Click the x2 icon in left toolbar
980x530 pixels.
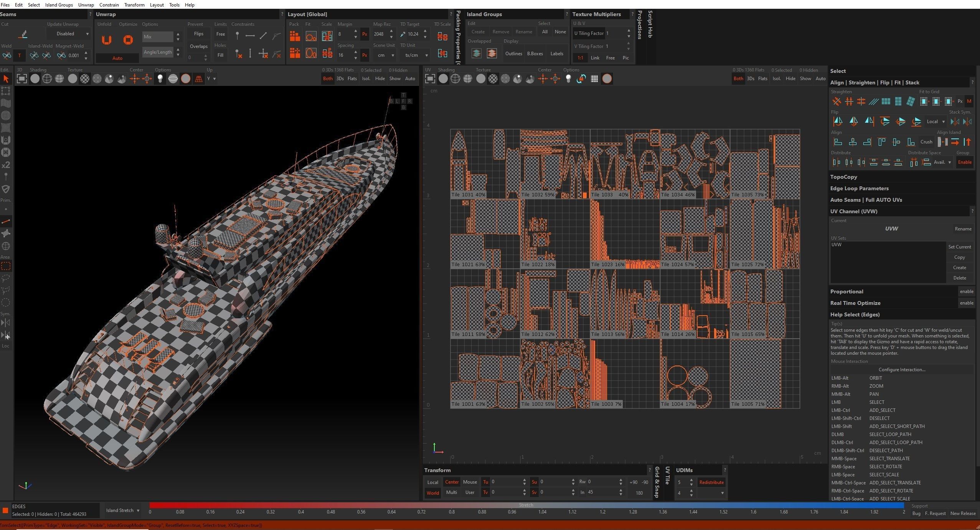coord(6,165)
